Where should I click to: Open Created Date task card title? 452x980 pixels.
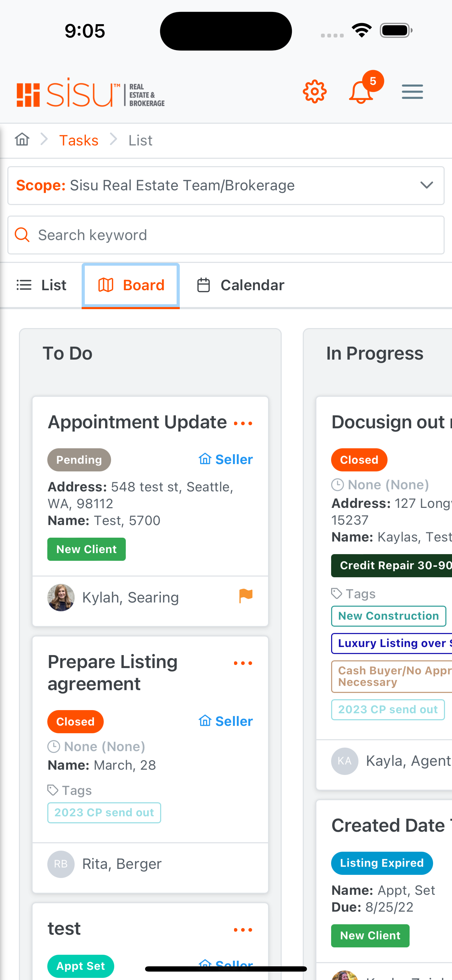click(x=391, y=826)
